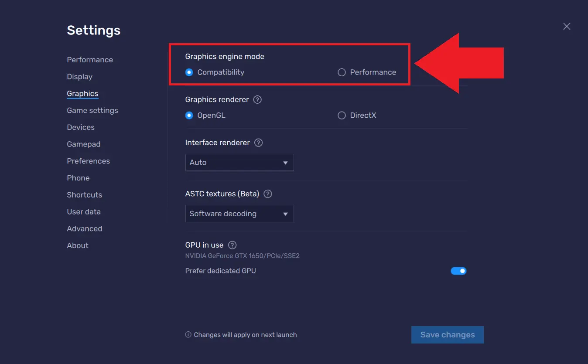Expand ASTC textures Software decoding dropdown

point(239,214)
